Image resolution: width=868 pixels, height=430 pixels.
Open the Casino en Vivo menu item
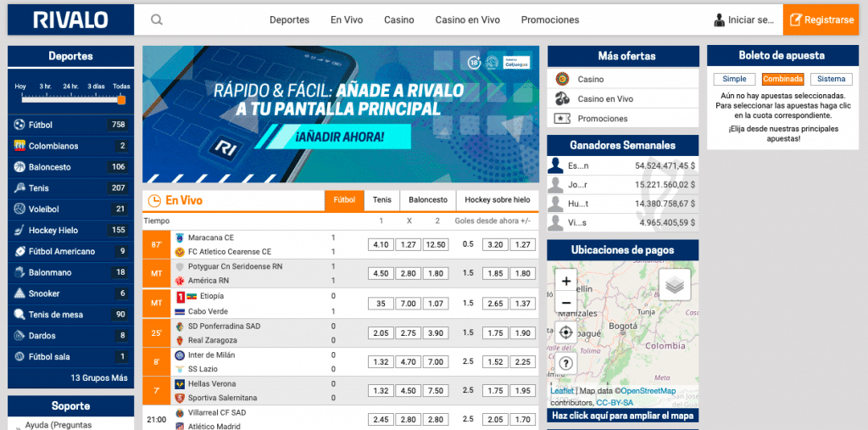click(467, 20)
